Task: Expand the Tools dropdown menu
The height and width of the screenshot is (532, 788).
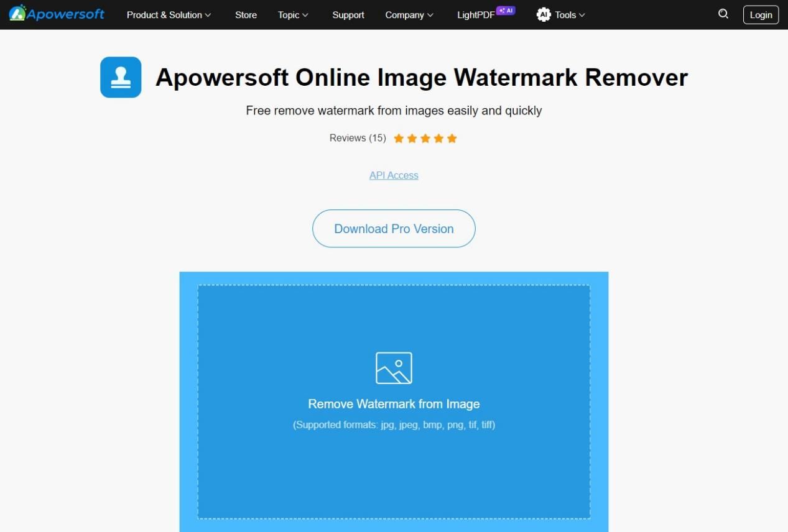Action: [x=570, y=15]
